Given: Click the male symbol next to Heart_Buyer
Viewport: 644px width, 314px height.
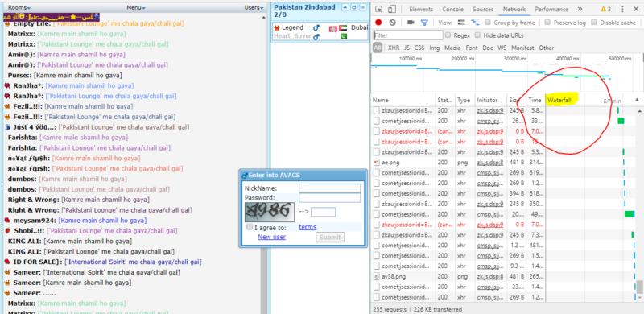Looking at the screenshot, I should click(316, 36).
